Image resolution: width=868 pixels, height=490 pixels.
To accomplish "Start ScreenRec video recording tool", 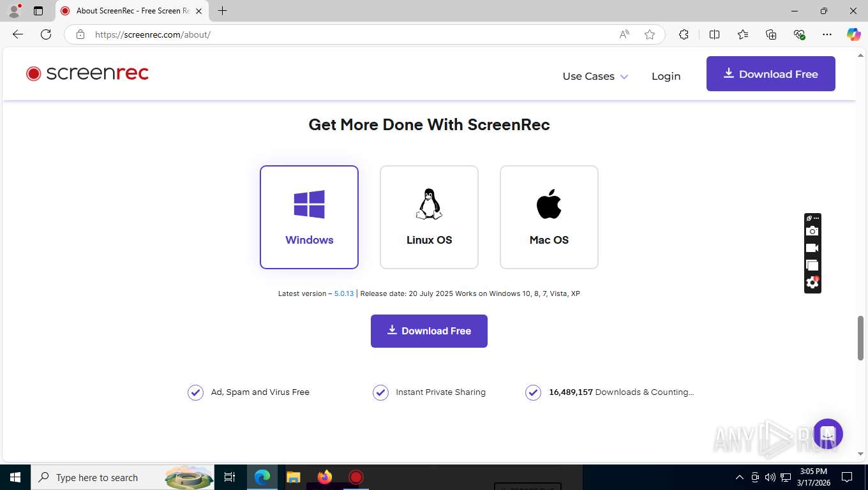I will (x=812, y=248).
